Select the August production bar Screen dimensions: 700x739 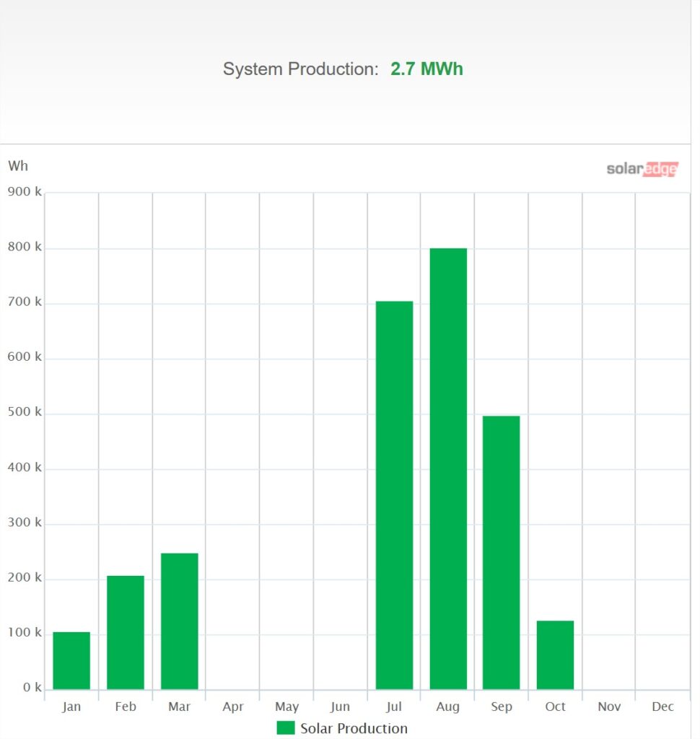coord(448,468)
